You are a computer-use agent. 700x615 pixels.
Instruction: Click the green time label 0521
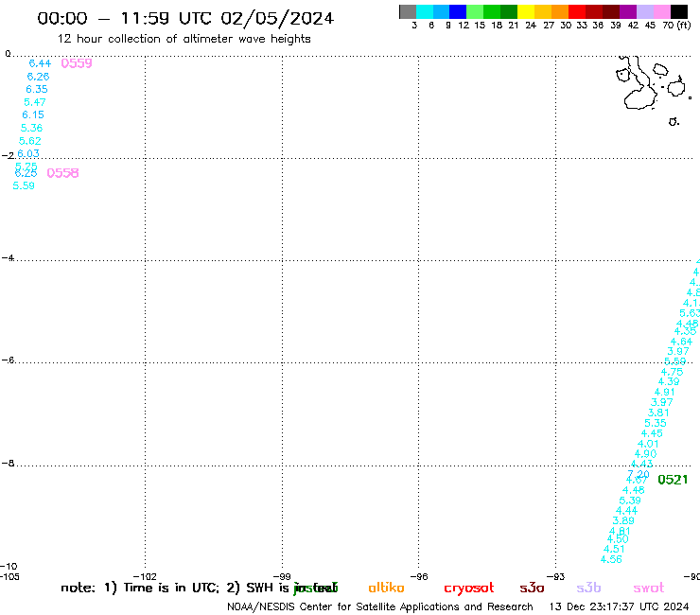(673, 480)
